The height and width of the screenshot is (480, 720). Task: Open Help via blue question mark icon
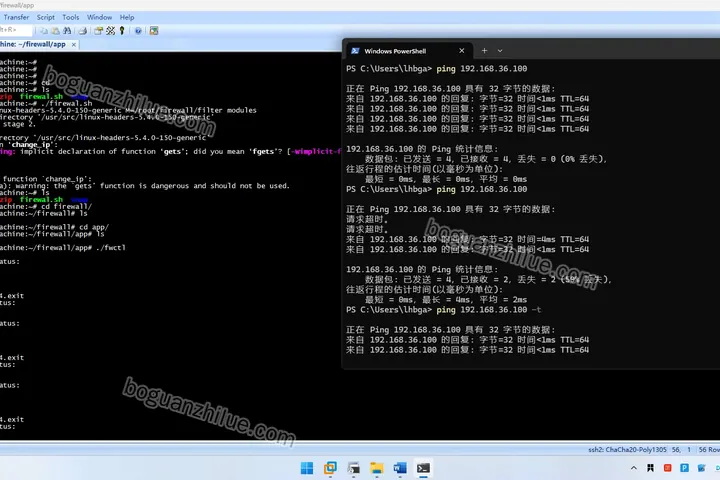pyautogui.click(x=138, y=31)
